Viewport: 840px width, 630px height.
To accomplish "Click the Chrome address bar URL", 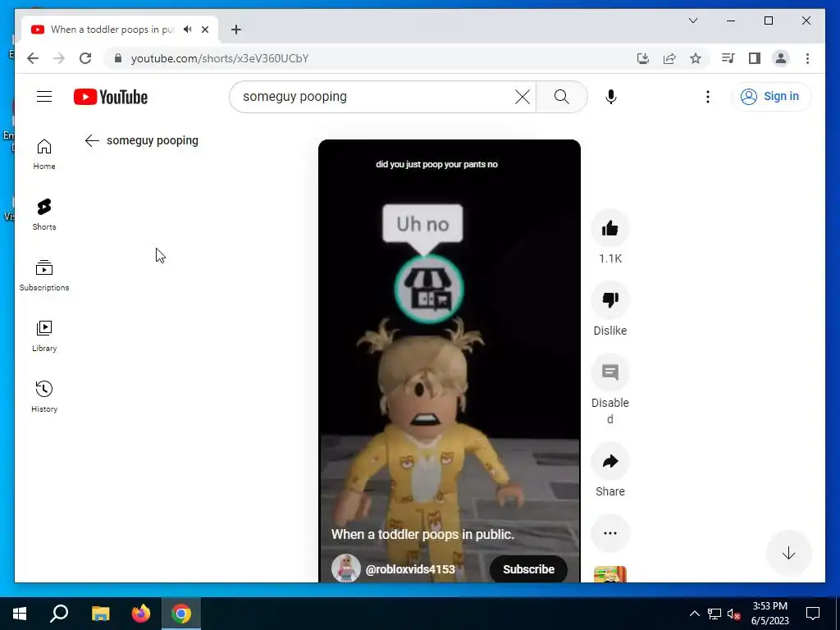I will [x=220, y=58].
